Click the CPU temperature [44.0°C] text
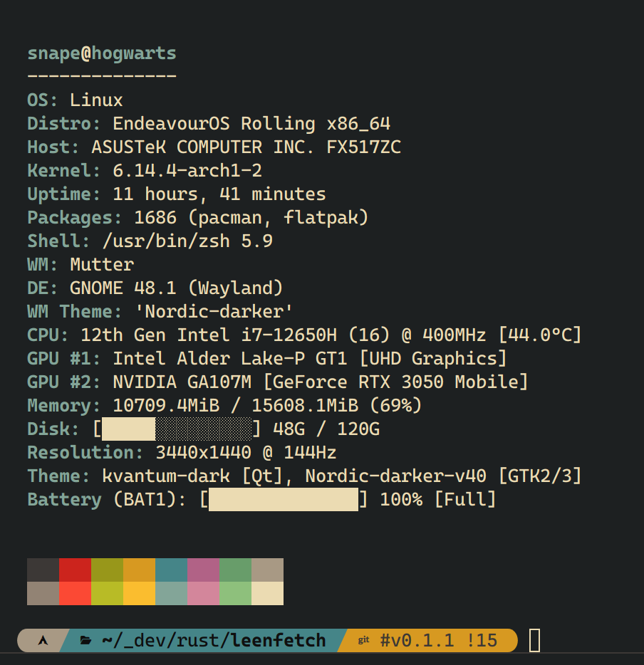Screen dimensions: 644x665 pos(540,335)
